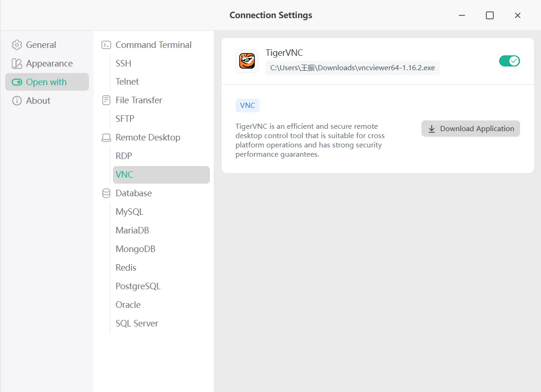Click the Command Terminal prompt icon

(x=106, y=45)
